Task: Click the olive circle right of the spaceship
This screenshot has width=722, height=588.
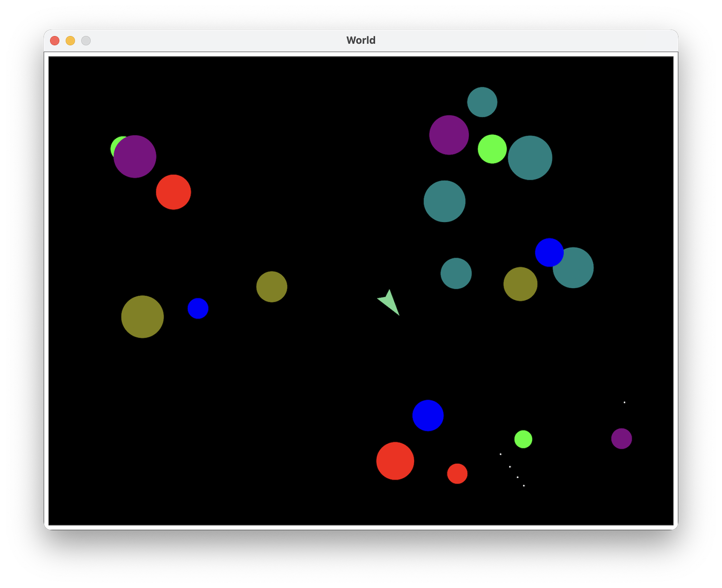Action: coord(520,284)
